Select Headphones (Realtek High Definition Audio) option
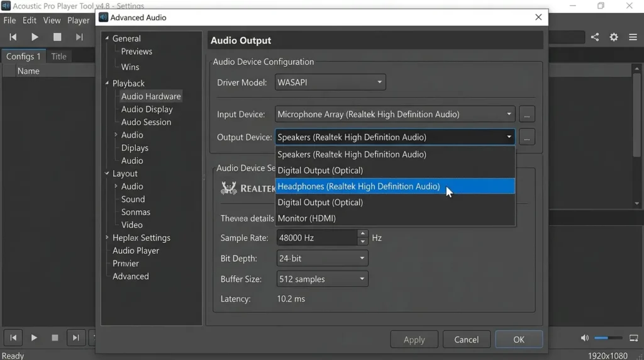The width and height of the screenshot is (644, 360). pos(395,186)
